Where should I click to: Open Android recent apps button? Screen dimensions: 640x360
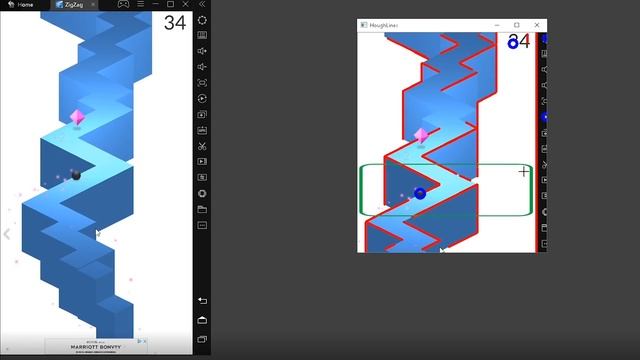pos(202,339)
